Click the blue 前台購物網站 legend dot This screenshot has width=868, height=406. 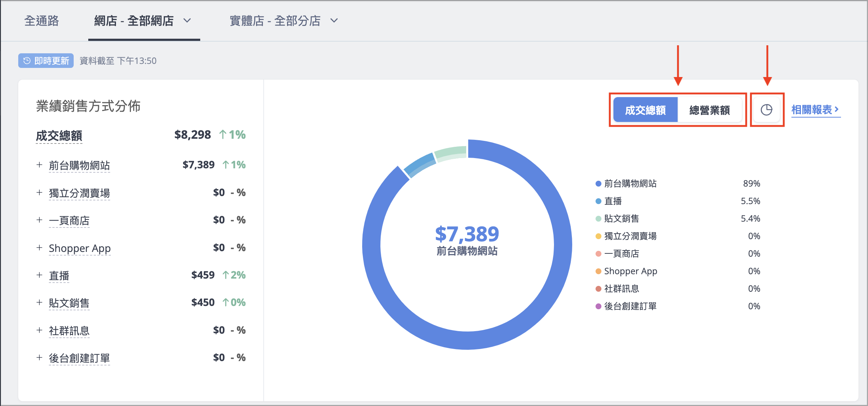pos(598,184)
